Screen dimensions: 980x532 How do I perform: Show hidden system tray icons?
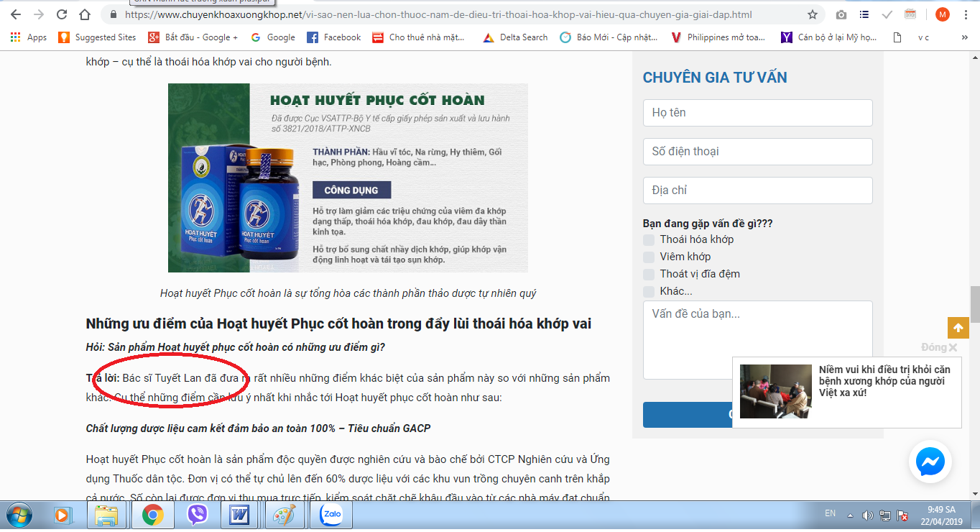coord(851,515)
